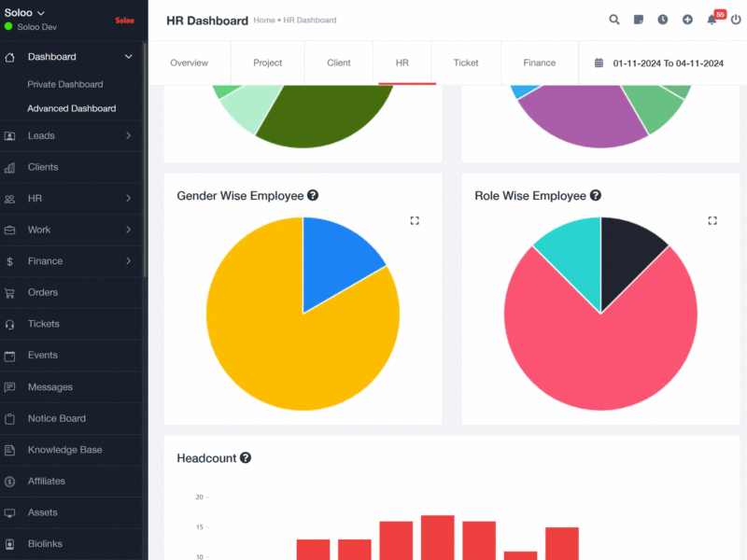Click help icon beside Gender Wise Employee

click(x=313, y=196)
